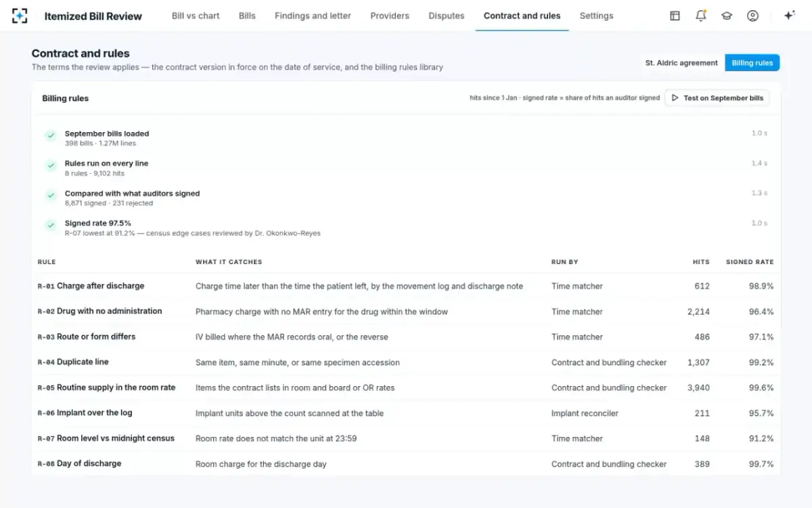Open the graduation cap learning icon
This screenshot has height=508, width=812.
tap(727, 16)
